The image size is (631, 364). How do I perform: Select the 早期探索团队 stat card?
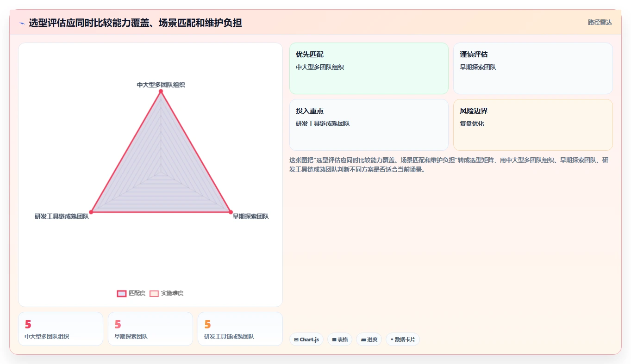pos(150,329)
